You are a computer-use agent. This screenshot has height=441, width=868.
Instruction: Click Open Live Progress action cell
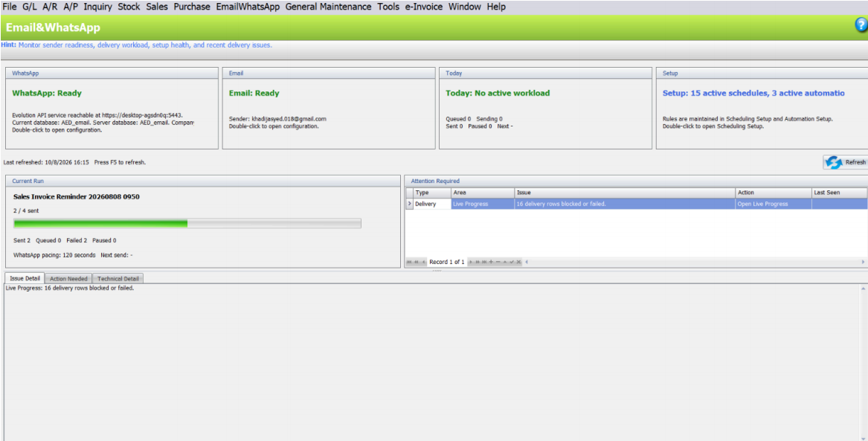pos(774,204)
